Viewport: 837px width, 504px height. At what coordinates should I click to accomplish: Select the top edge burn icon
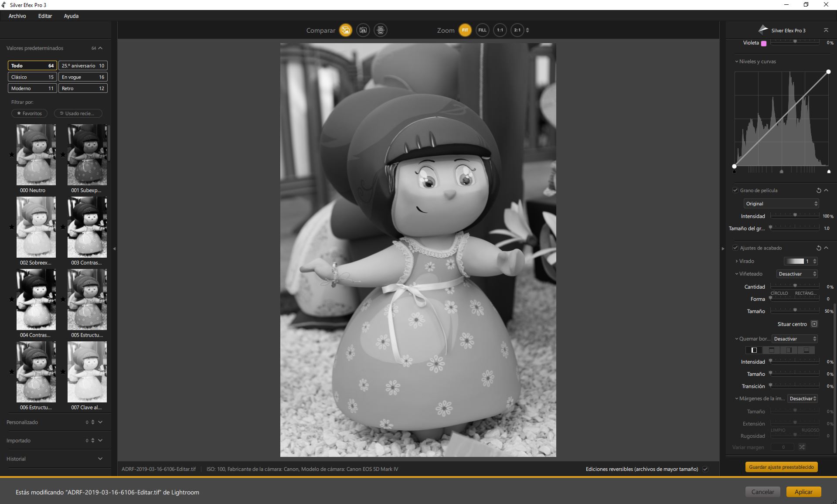[771, 350]
